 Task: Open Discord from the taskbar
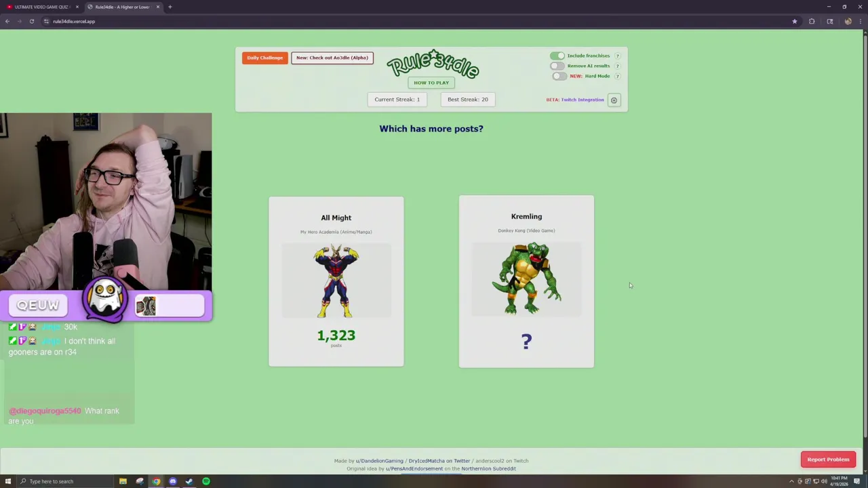click(173, 481)
